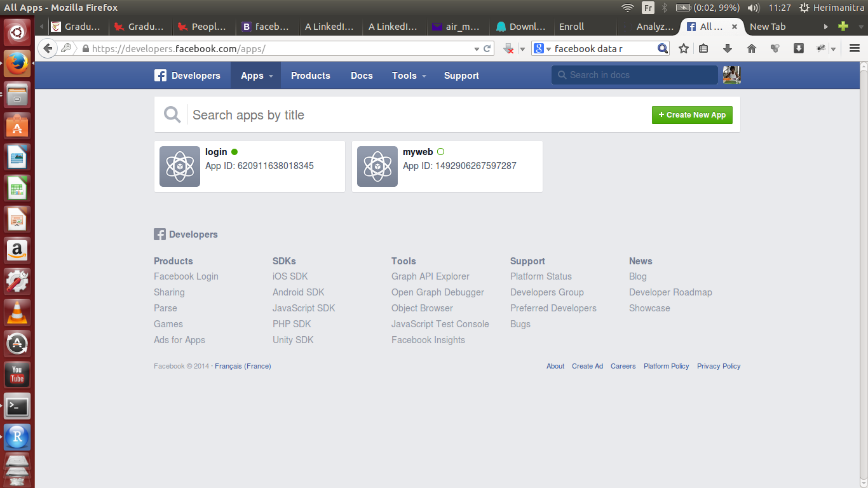
Task: Open the Developer Roadmap link
Action: 670,292
